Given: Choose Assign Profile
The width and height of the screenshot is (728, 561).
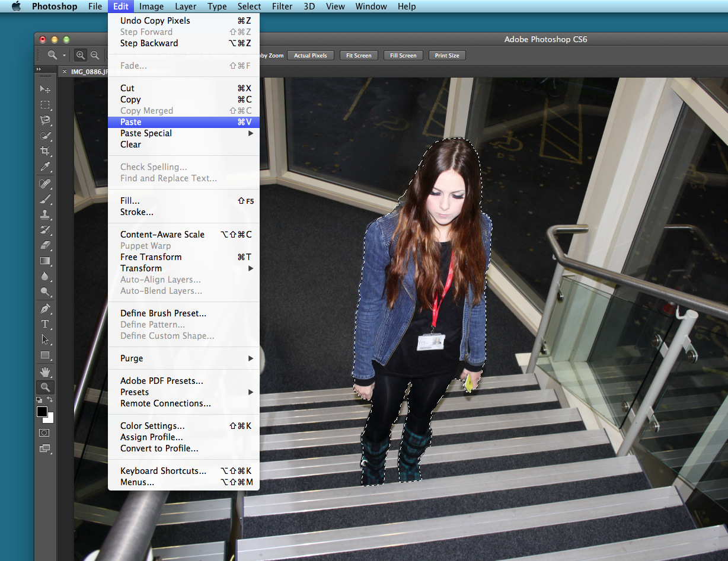Looking at the screenshot, I should point(184,437).
